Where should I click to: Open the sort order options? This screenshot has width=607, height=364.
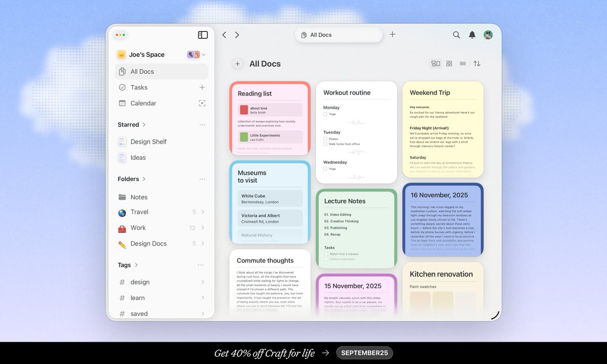[477, 64]
